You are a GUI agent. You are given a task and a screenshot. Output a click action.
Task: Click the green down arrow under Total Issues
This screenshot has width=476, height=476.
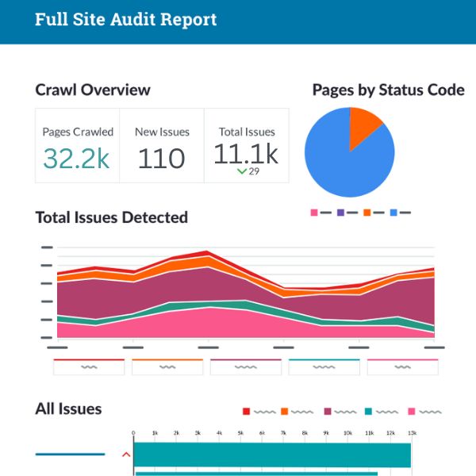pyautogui.click(x=241, y=171)
